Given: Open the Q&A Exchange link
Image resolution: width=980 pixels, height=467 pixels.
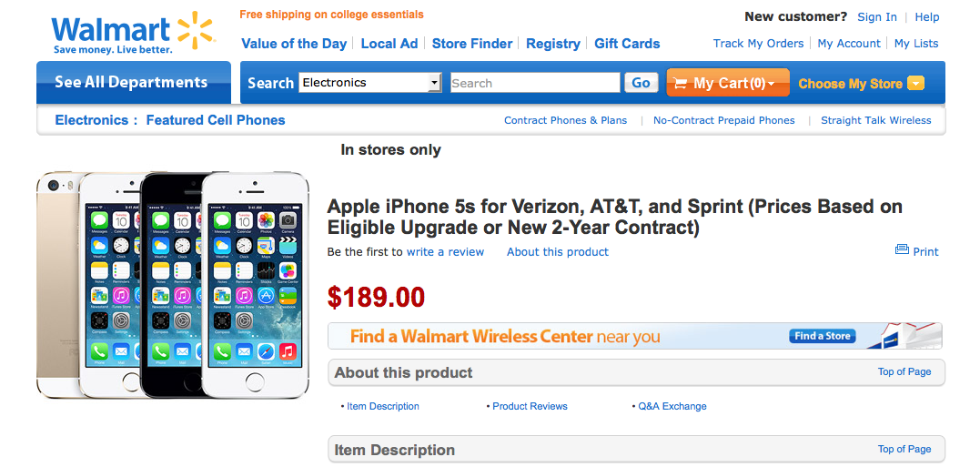Looking at the screenshot, I should pyautogui.click(x=672, y=406).
